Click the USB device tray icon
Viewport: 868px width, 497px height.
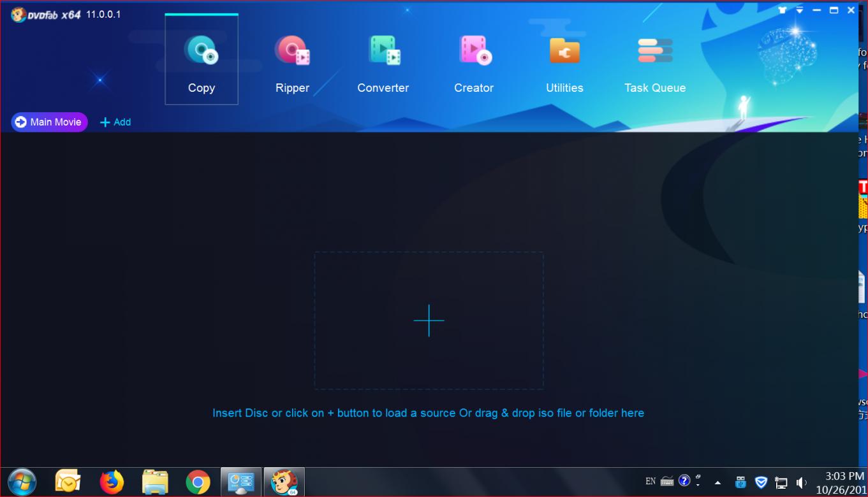[x=740, y=482]
